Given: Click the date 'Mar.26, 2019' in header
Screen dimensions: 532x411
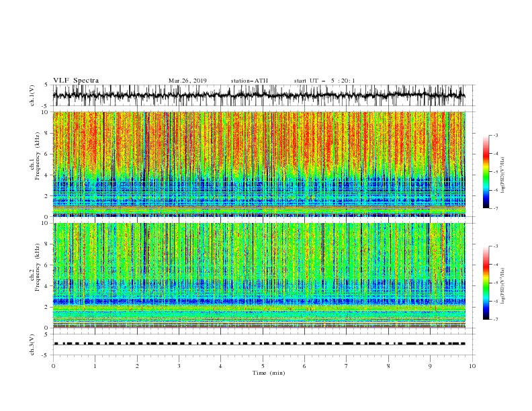Looking at the screenshot, I should (187, 81).
